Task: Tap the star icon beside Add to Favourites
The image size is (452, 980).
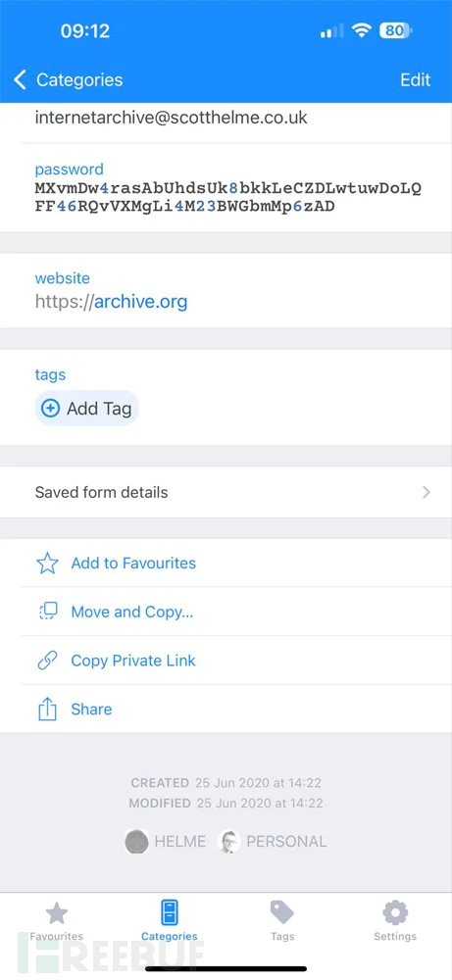Action: pyautogui.click(x=47, y=563)
